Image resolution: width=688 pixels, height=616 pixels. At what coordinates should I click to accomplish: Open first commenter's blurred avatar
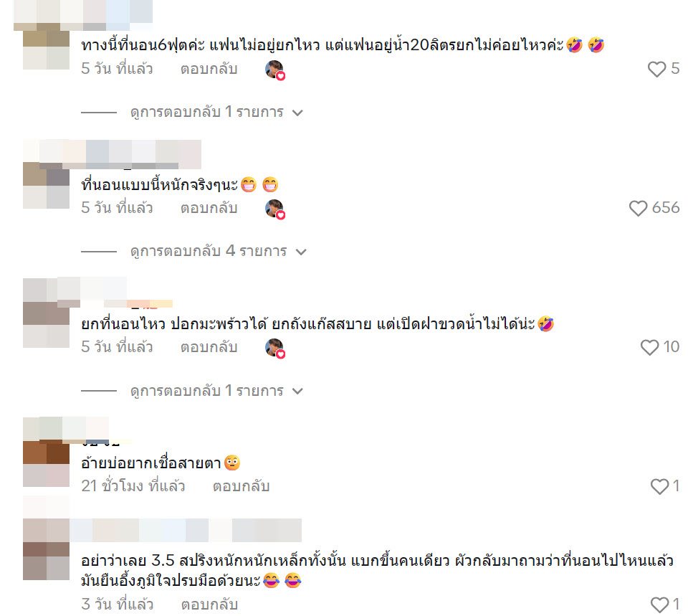pyautogui.click(x=46, y=46)
